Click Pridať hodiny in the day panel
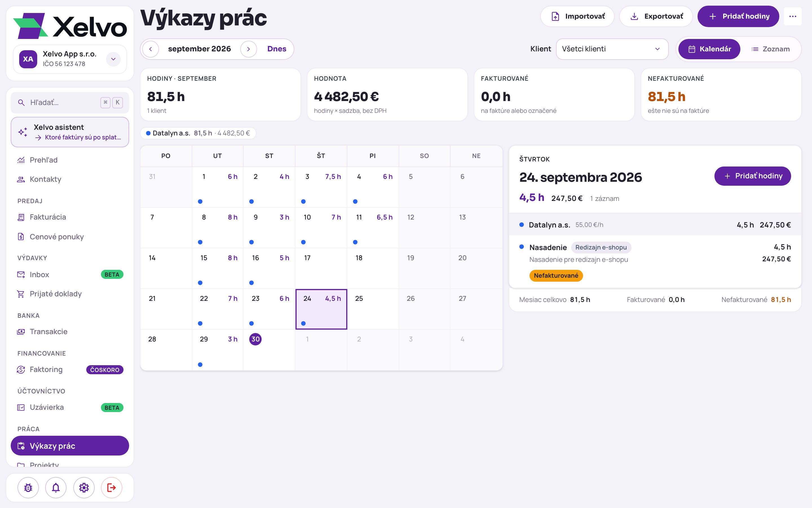This screenshot has height=508, width=812. (x=753, y=176)
